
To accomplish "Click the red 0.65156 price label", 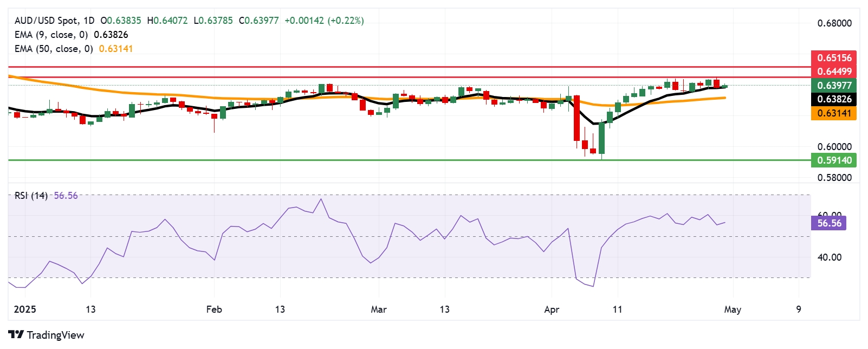I will tap(834, 57).
